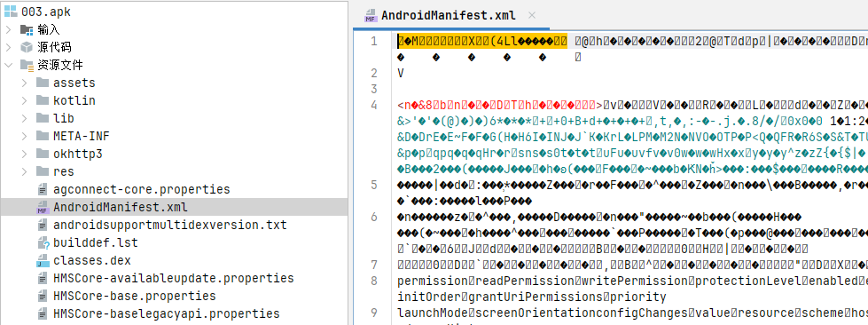Select the 源代码 tree item
The width and height of the screenshot is (868, 325).
(54, 47)
